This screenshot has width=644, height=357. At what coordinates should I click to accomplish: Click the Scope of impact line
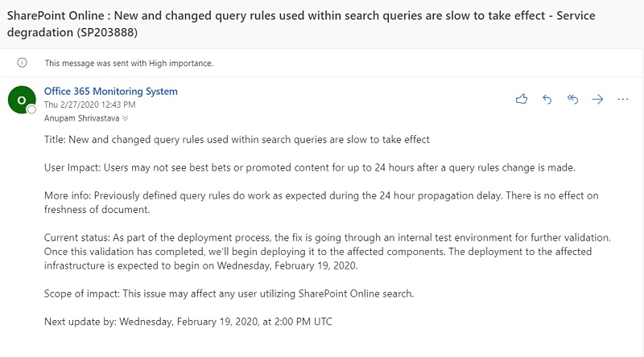[229, 293]
